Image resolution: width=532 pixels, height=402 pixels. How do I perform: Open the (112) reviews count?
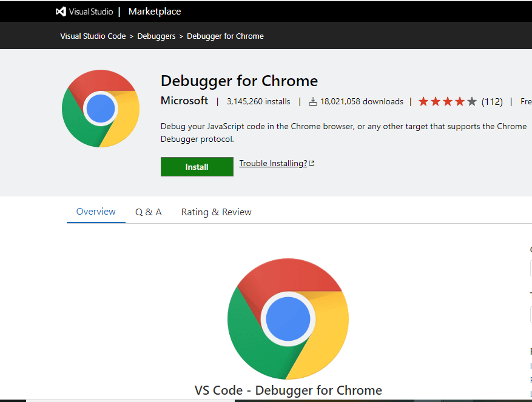pyautogui.click(x=492, y=101)
